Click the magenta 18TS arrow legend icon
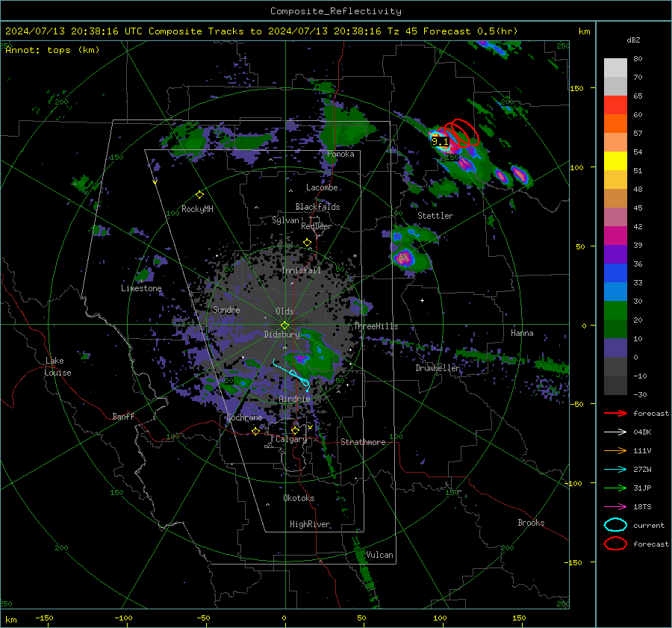Viewport: 672px width, 628px height. click(x=615, y=507)
